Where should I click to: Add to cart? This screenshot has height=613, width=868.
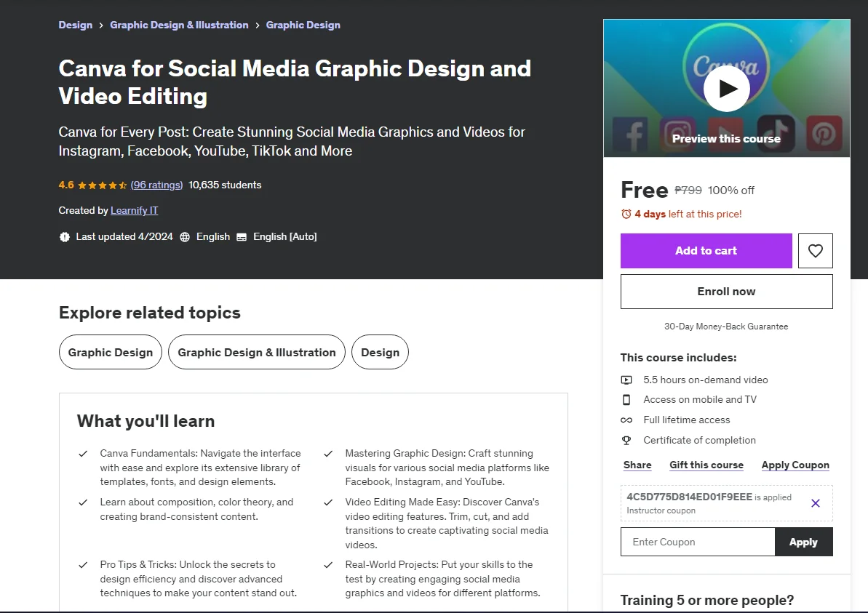(x=706, y=251)
